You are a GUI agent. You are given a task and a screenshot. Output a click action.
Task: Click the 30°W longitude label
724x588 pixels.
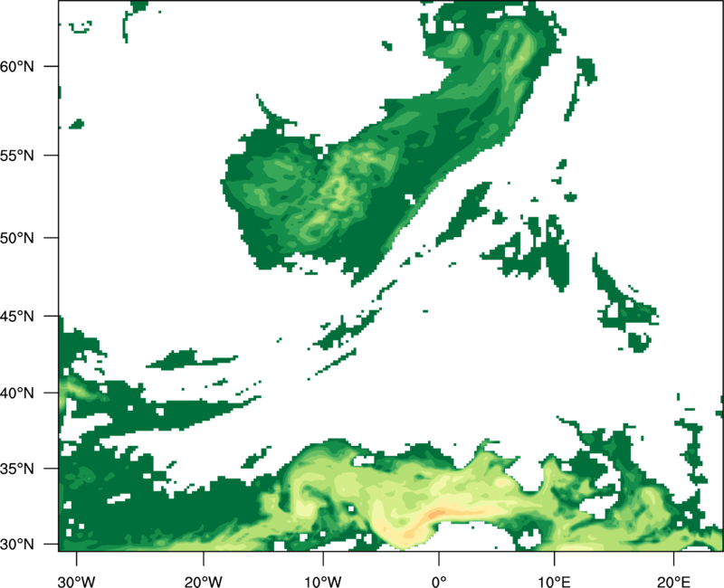pyautogui.click(x=77, y=582)
